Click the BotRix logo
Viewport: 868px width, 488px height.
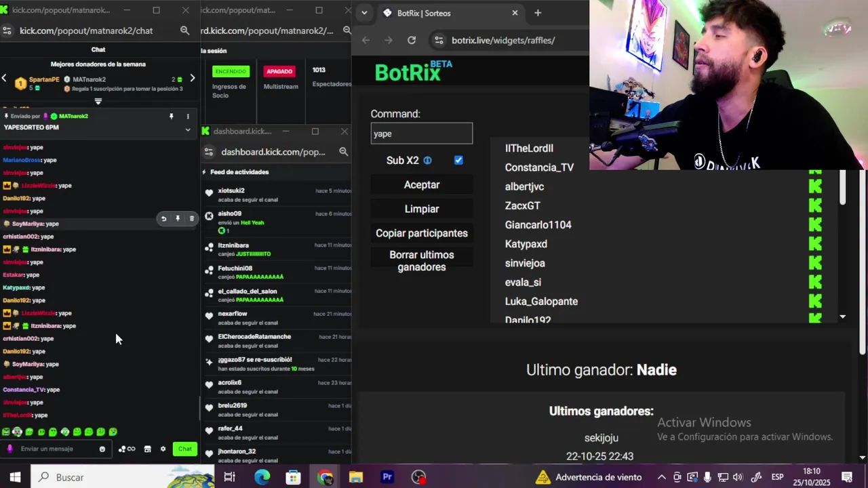point(413,70)
